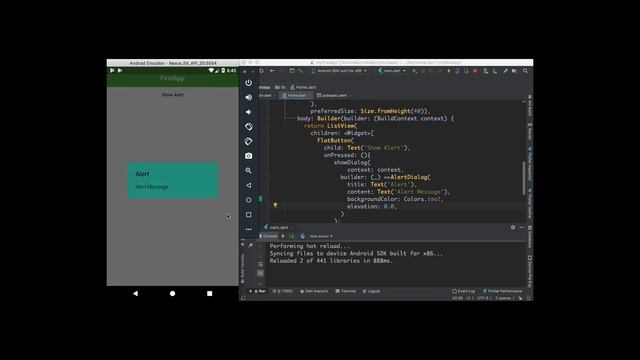Click the hot reload lightning icon

click(x=449, y=71)
